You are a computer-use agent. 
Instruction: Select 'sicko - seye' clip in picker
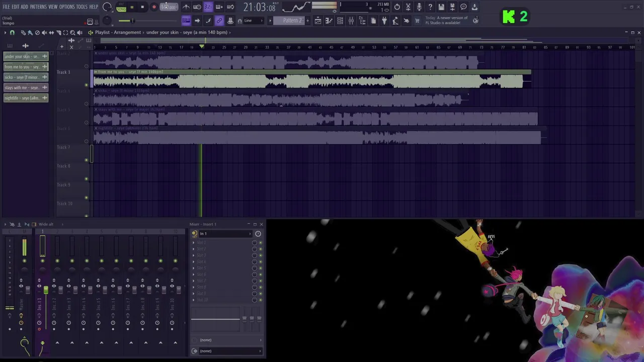point(25,77)
